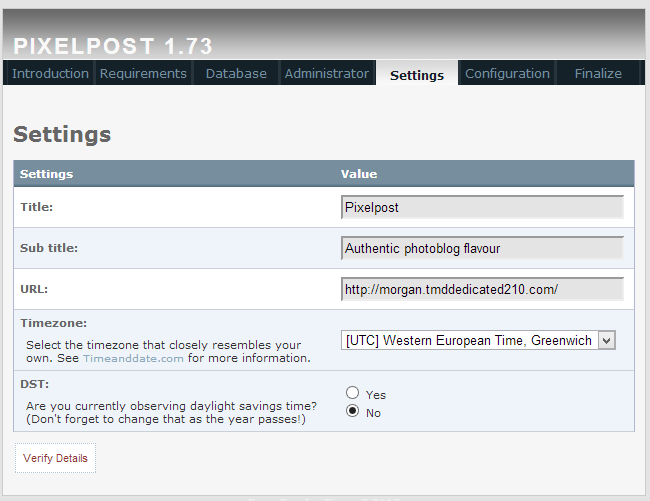This screenshot has height=501, width=650.
Task: Click the Title field containing Pixelpost
Action: (482, 207)
